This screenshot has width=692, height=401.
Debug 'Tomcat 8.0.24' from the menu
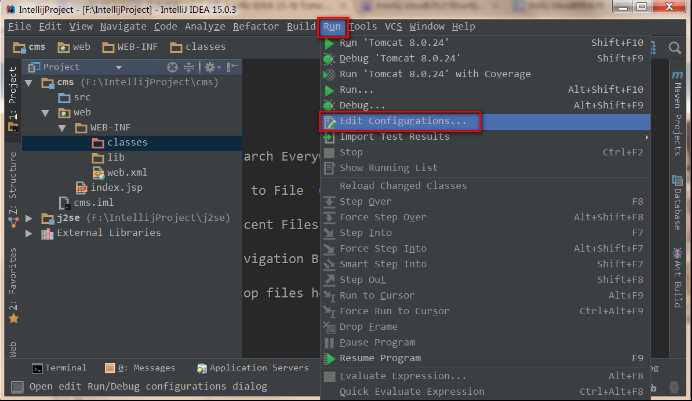pyautogui.click(x=485, y=58)
